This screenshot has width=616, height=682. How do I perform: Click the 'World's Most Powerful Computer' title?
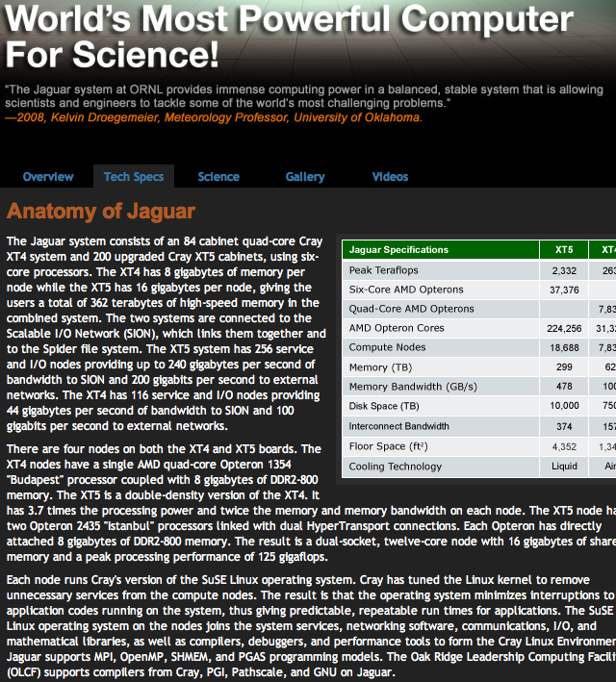point(289,18)
